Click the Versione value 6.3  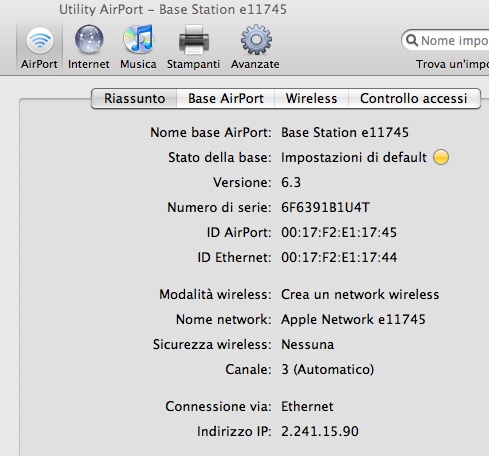[291, 183]
